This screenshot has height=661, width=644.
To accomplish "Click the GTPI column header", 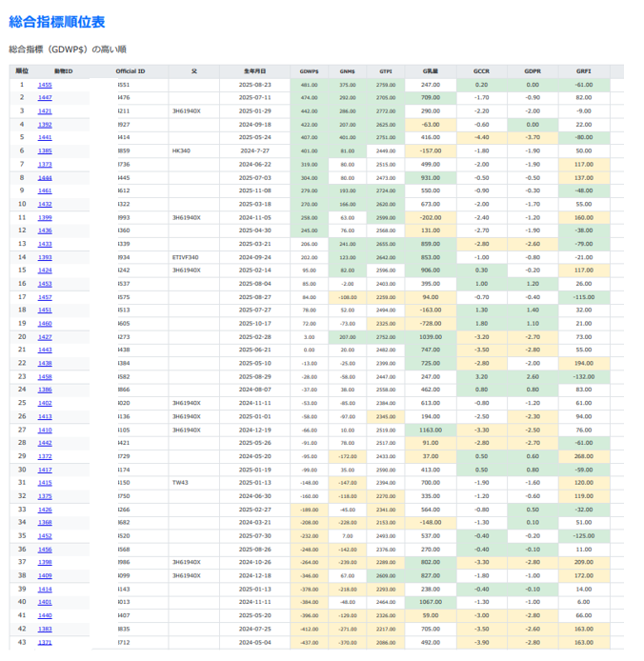I will (386, 71).
